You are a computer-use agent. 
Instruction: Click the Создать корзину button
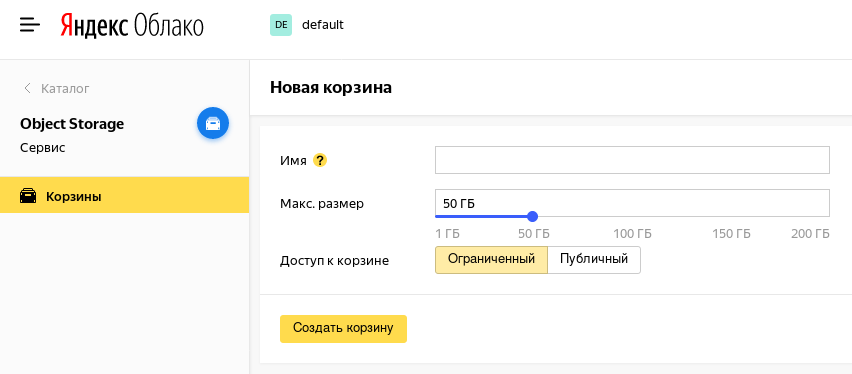pos(343,328)
